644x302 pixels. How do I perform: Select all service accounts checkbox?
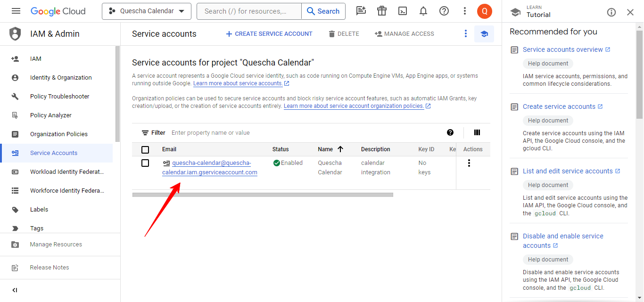pos(145,149)
